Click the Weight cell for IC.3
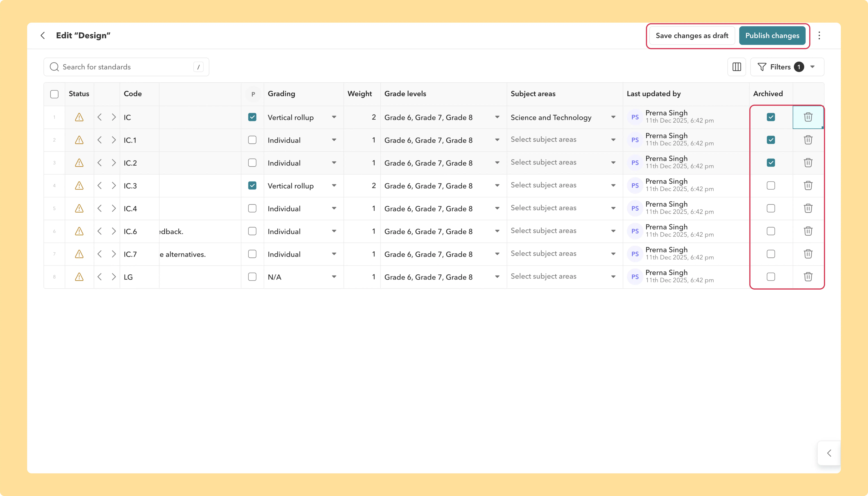 coord(362,186)
